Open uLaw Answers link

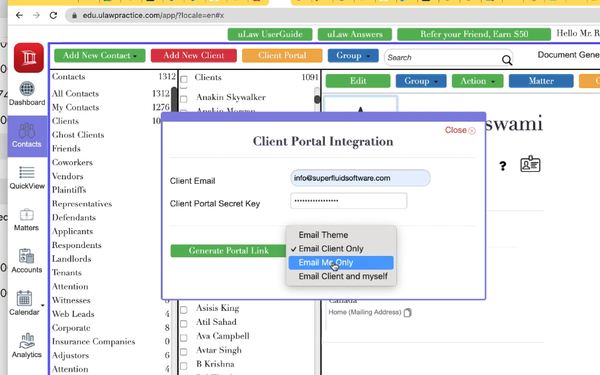[x=355, y=34]
